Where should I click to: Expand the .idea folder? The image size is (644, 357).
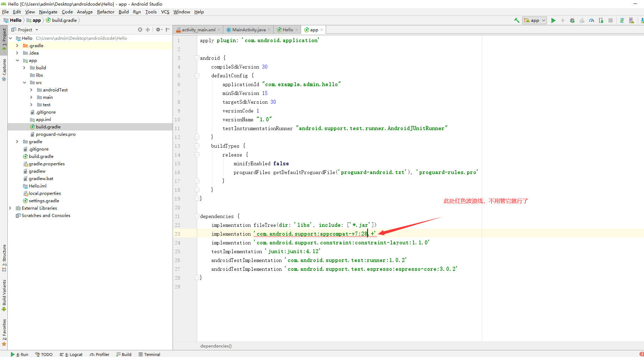pos(17,53)
